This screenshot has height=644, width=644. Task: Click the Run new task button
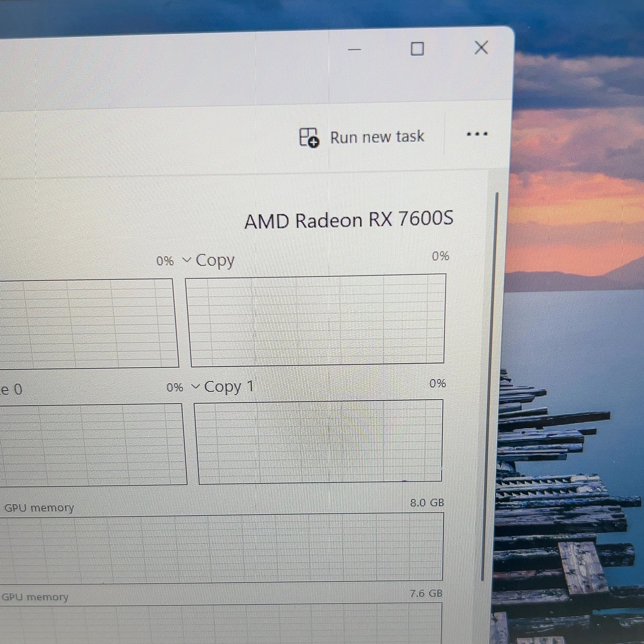(361, 137)
